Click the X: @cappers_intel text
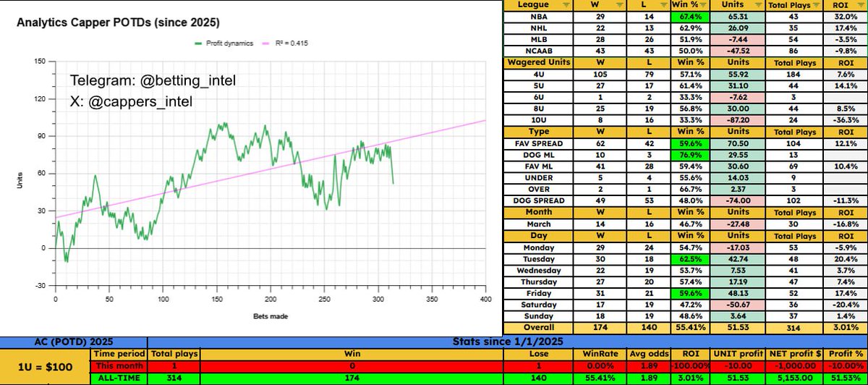The image size is (868, 385). tap(131, 102)
